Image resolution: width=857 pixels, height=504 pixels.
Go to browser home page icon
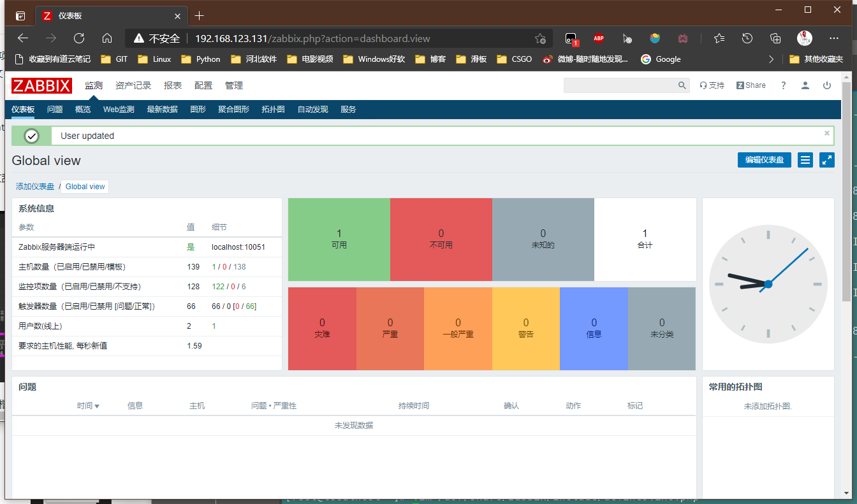[x=107, y=38]
